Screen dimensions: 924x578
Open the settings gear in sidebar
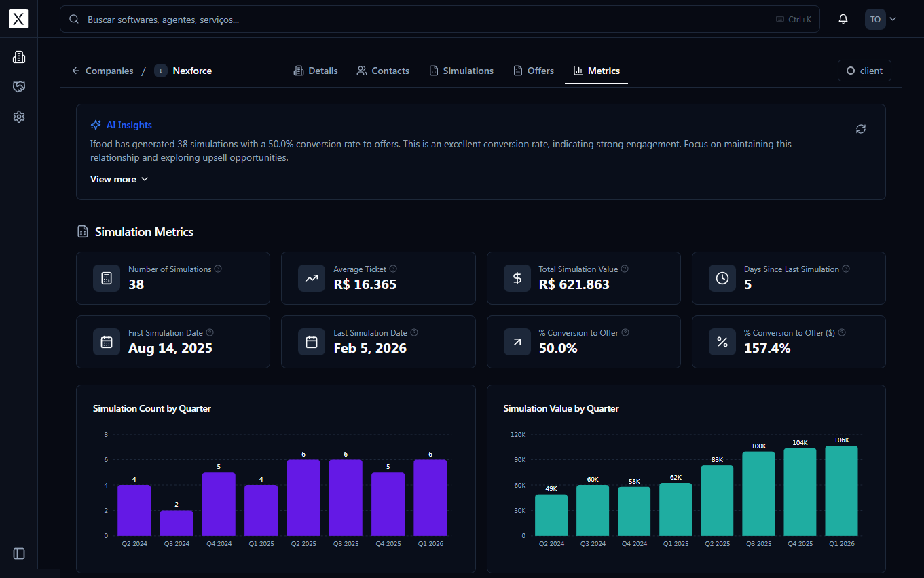pyautogui.click(x=19, y=117)
